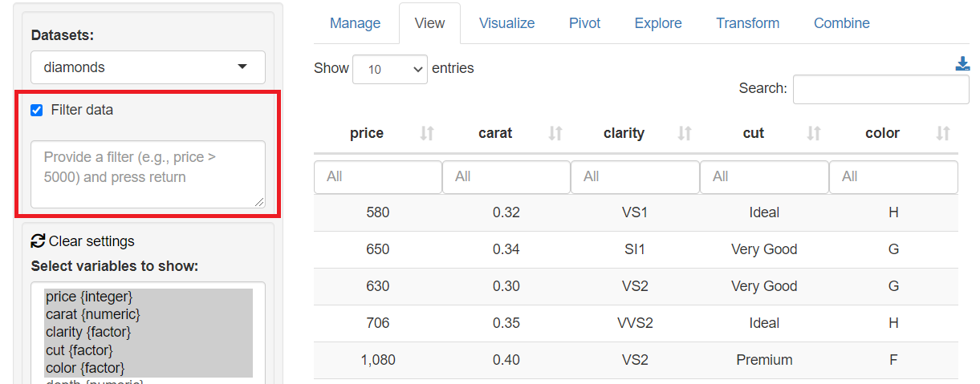Screen dimensions: 980x384
Task: Select the Combine tab
Action: tap(841, 23)
